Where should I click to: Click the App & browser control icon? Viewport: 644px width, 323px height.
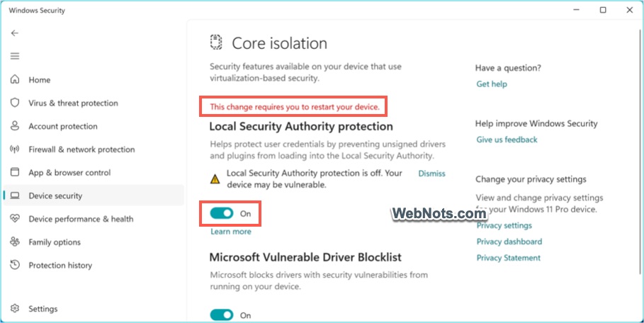pyautogui.click(x=15, y=172)
